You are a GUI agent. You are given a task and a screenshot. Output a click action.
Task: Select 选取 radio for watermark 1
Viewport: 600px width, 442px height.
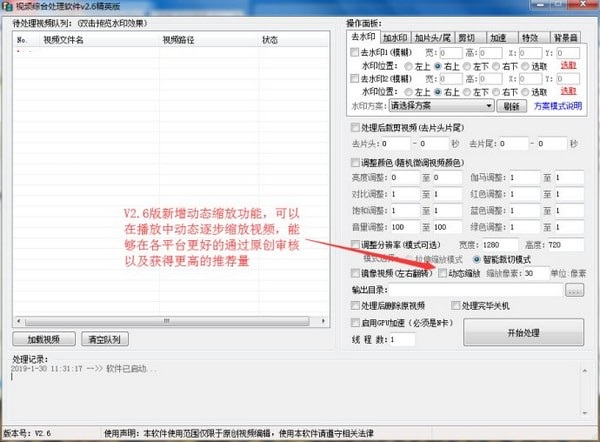525,66
